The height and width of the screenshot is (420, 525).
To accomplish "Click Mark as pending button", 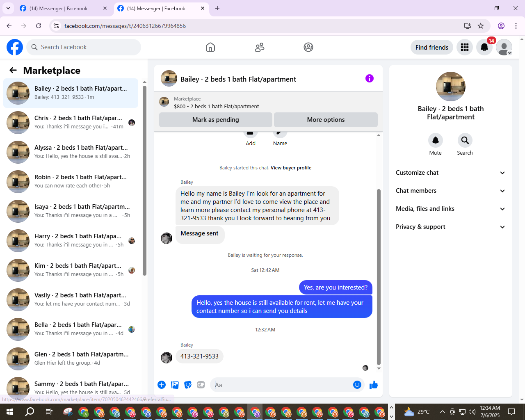I will click(216, 120).
